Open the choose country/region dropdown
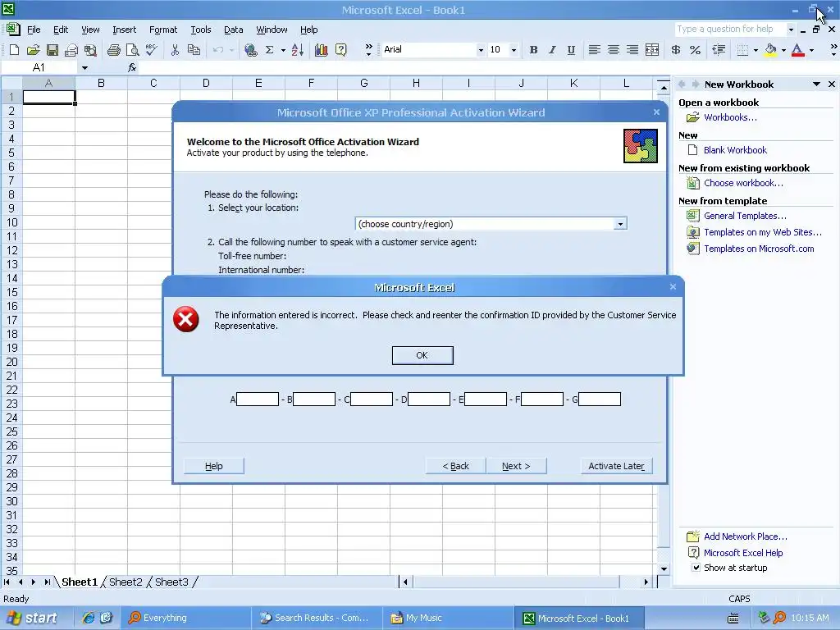This screenshot has height=630, width=840. point(620,224)
